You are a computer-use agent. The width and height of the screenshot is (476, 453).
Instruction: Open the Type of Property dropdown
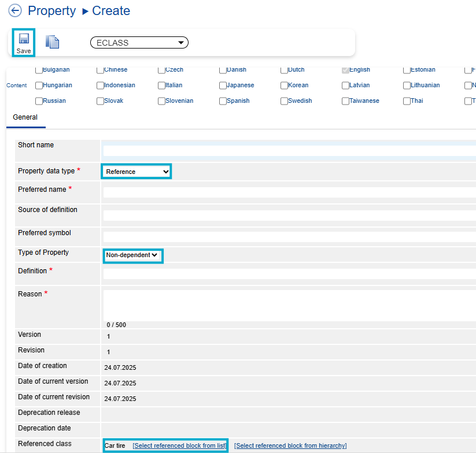tap(132, 255)
